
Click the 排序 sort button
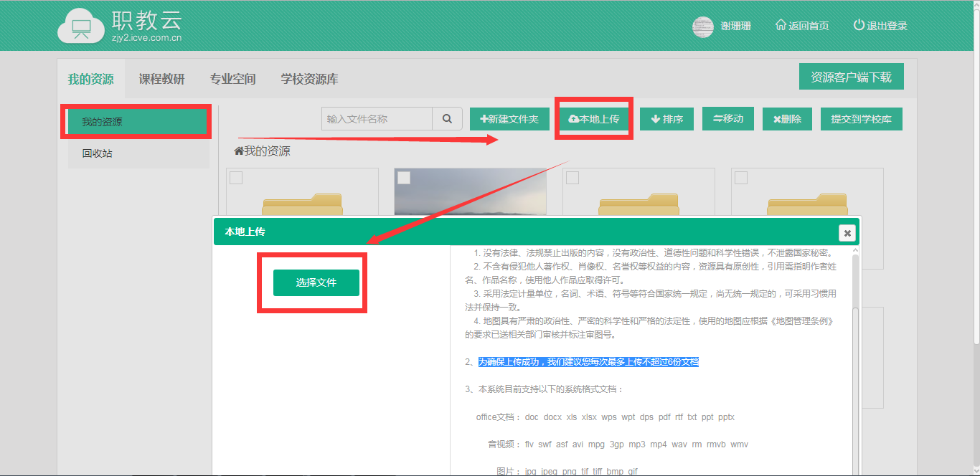pos(666,119)
